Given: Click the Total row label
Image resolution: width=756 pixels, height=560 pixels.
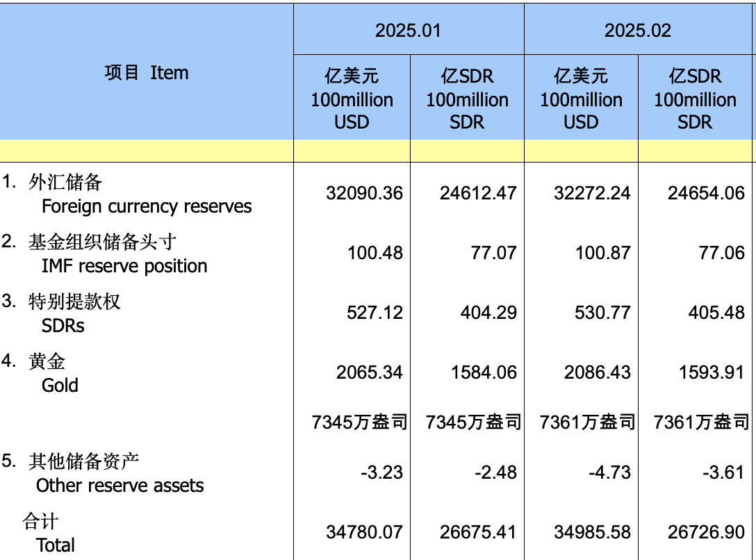Looking at the screenshot, I should click(x=55, y=545).
